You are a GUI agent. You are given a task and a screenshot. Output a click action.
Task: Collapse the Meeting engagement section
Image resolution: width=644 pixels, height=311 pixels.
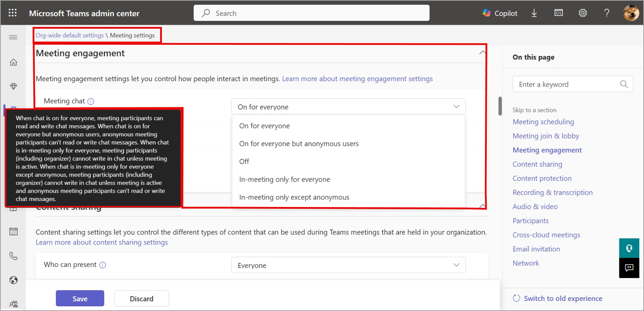tap(482, 53)
